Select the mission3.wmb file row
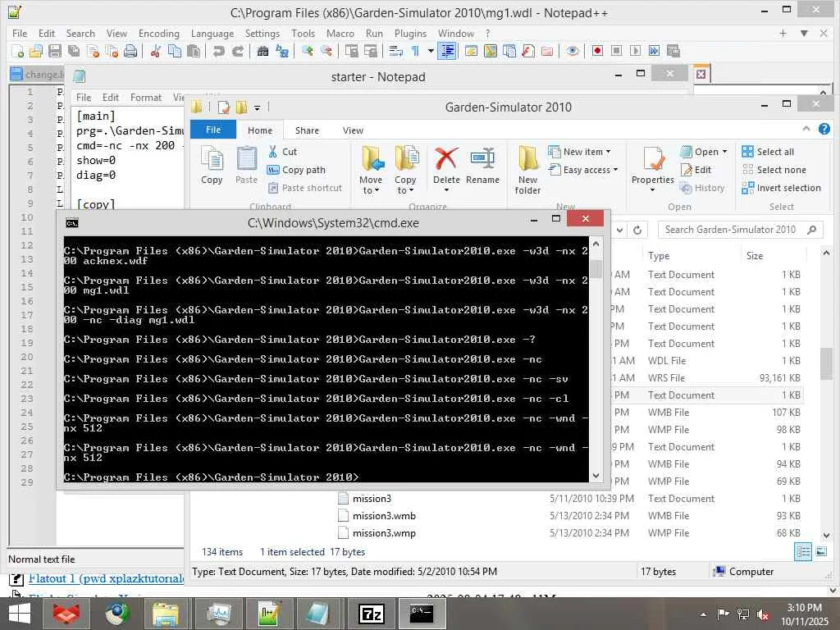This screenshot has height=630, width=840. pos(569,516)
